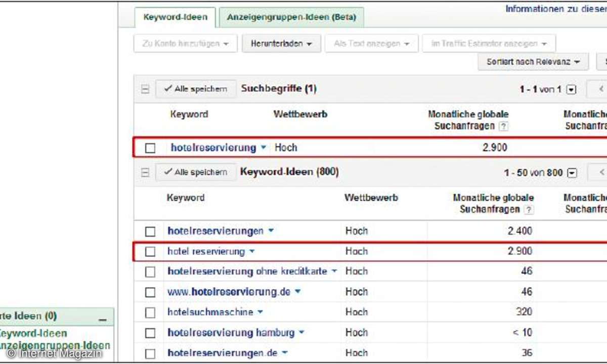Open the arrow menu beside hotelreservierung hamburg
607x364 pixels.
coord(301,333)
